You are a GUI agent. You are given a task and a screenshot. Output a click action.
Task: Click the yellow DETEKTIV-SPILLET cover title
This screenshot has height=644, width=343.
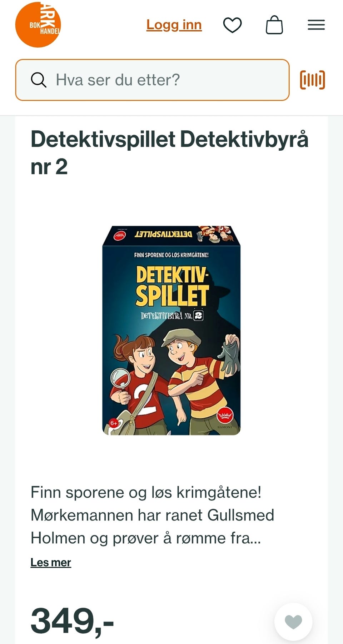click(172, 286)
